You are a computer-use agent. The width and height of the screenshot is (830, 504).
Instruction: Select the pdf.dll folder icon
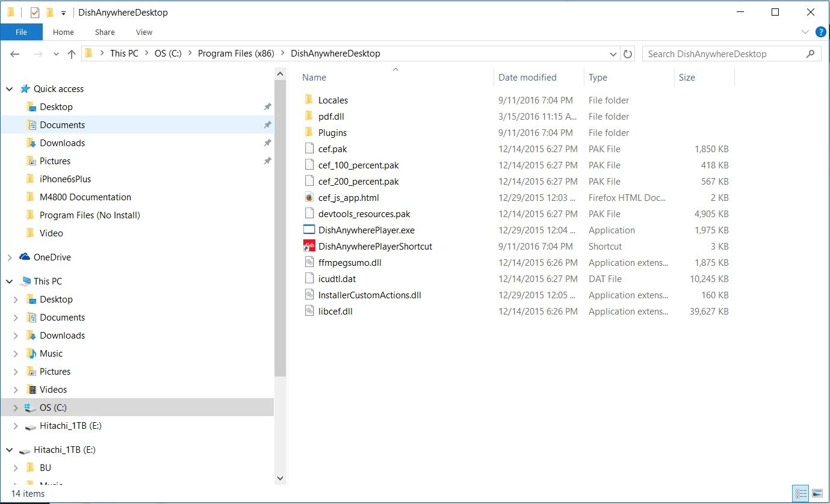[x=309, y=116]
